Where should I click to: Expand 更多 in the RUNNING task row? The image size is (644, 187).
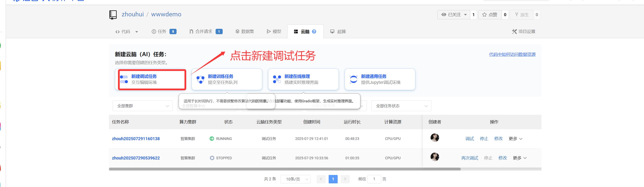tap(515, 139)
